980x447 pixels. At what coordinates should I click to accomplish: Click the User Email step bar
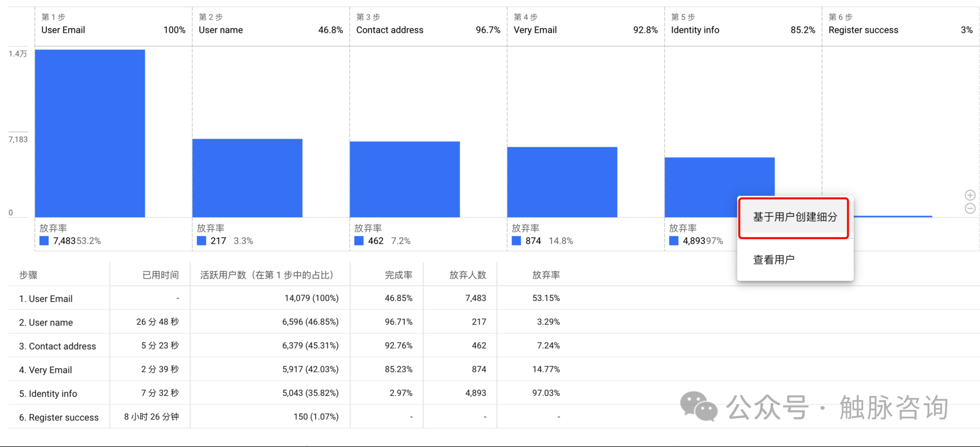[x=90, y=133]
